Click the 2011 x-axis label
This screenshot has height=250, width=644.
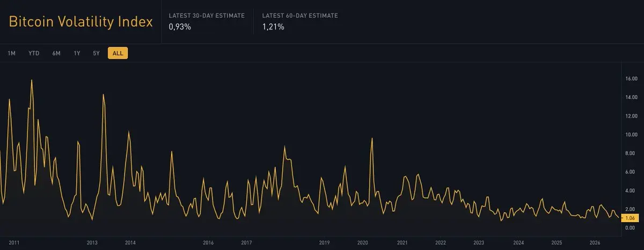14,242
